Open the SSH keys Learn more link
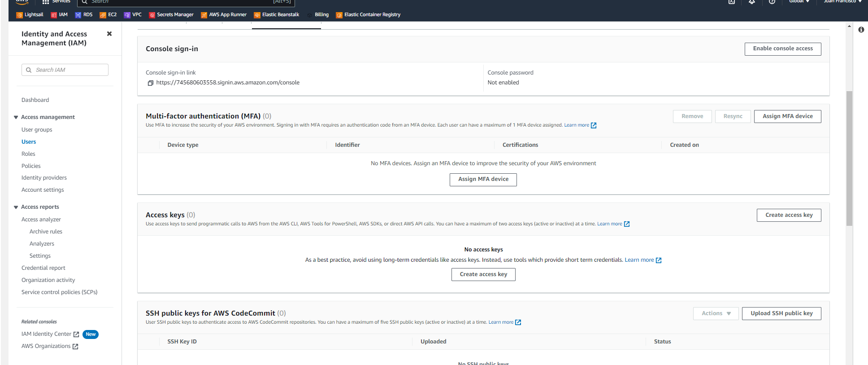 point(504,322)
